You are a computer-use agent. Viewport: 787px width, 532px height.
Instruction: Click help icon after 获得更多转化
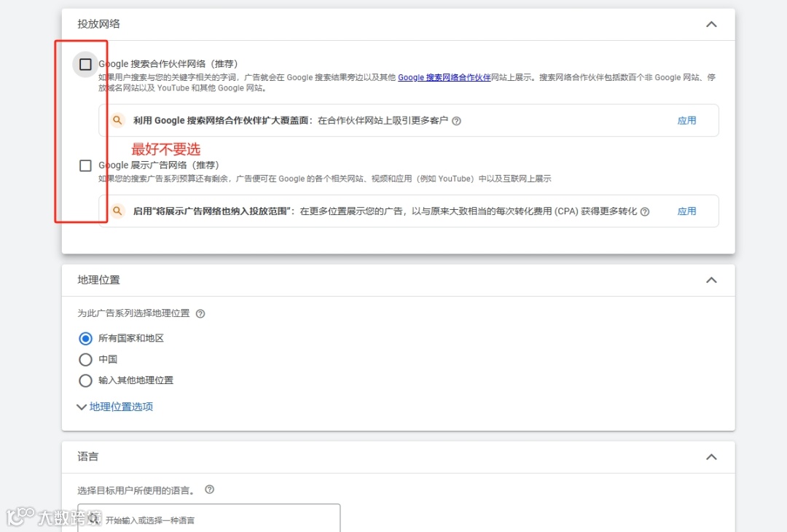coord(645,212)
